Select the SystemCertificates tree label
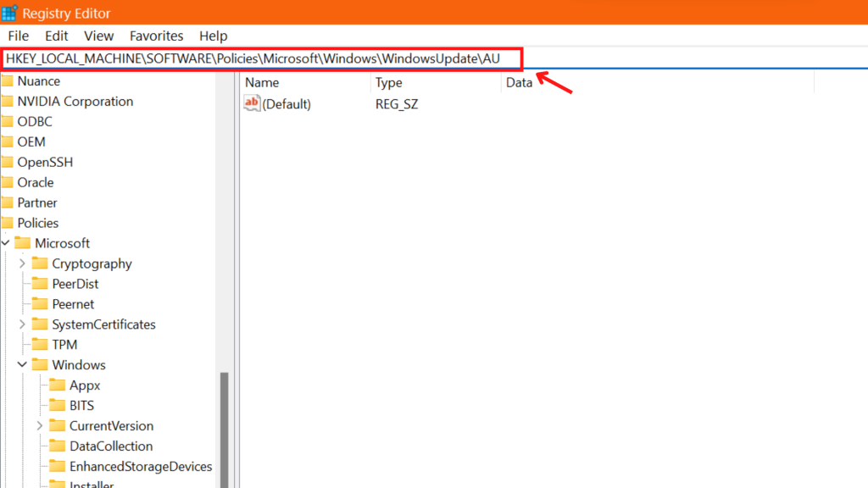 pyautogui.click(x=103, y=324)
